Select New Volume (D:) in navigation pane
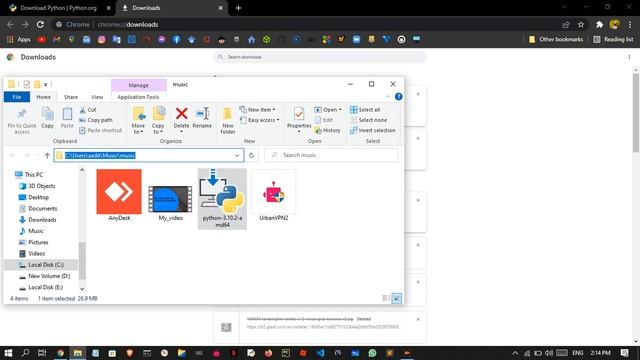The width and height of the screenshot is (640, 360). (x=44, y=276)
